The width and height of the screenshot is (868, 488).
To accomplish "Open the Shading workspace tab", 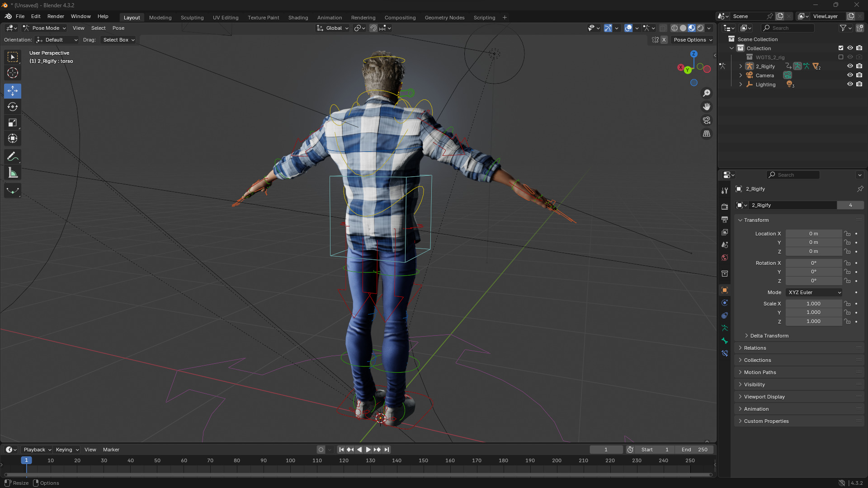I will 298,18.
